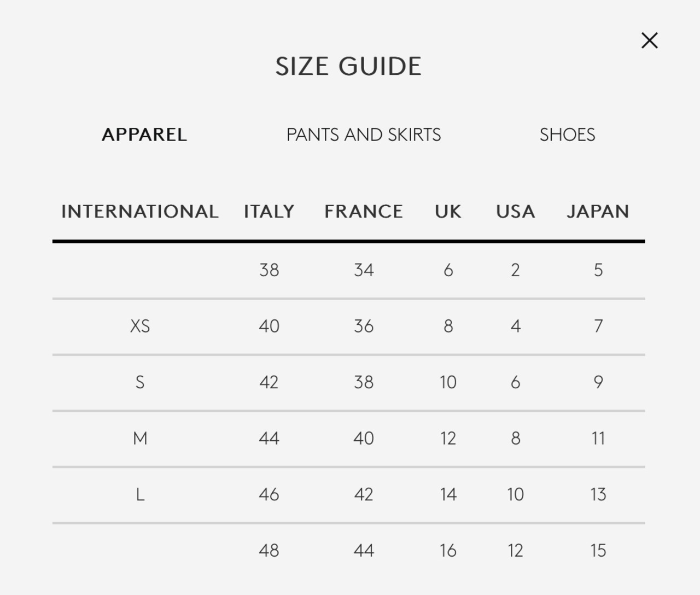Select the France column header

point(364,212)
